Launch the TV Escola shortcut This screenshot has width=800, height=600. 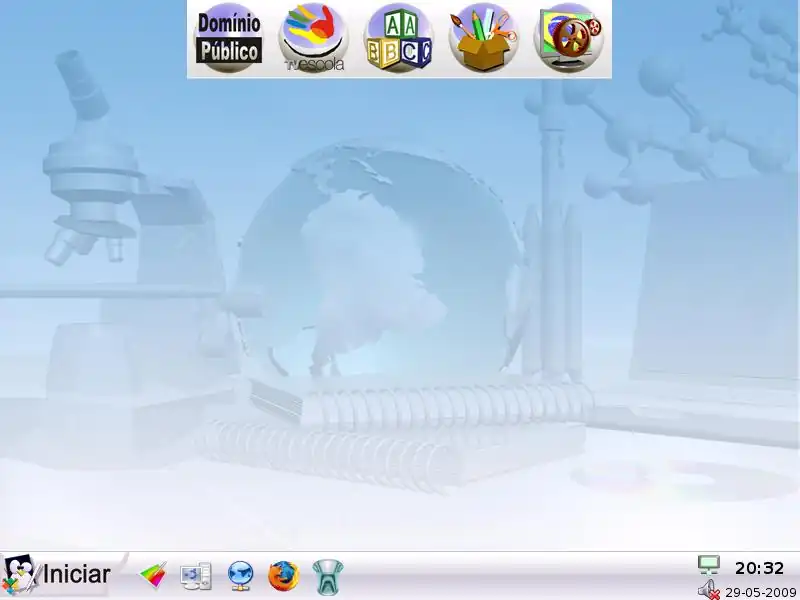click(x=313, y=38)
